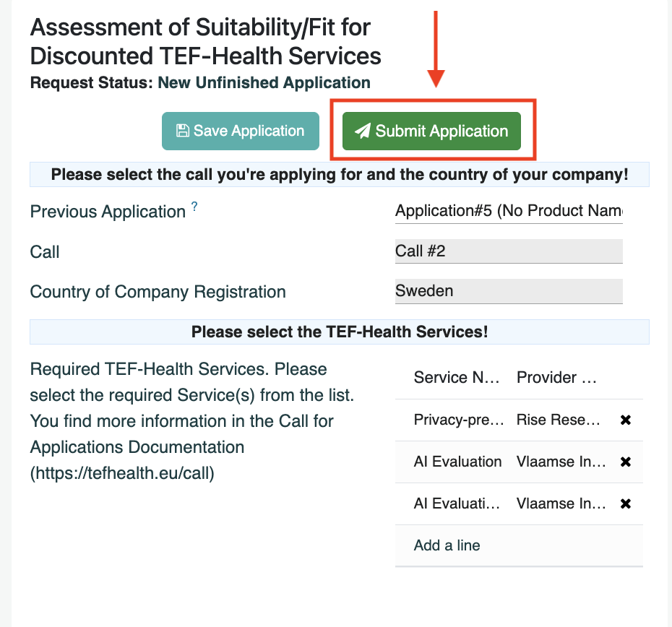Select the Call #2 field

pyautogui.click(x=509, y=251)
